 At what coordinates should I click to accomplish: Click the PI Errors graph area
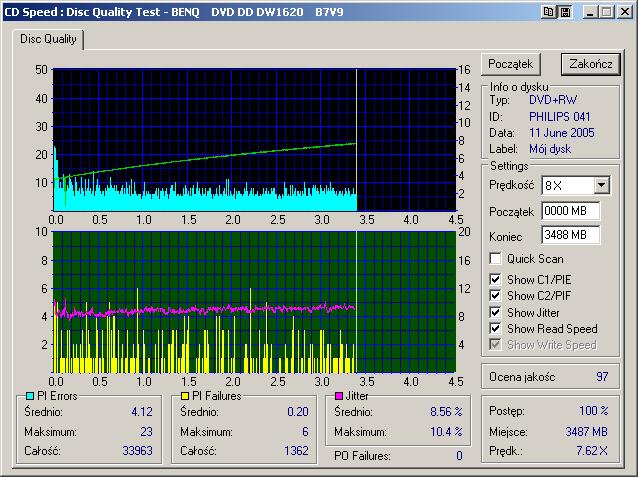254,140
